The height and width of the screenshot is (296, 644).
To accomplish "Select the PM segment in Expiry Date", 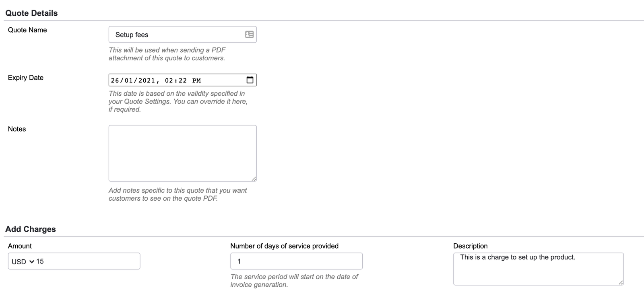I will tap(196, 80).
